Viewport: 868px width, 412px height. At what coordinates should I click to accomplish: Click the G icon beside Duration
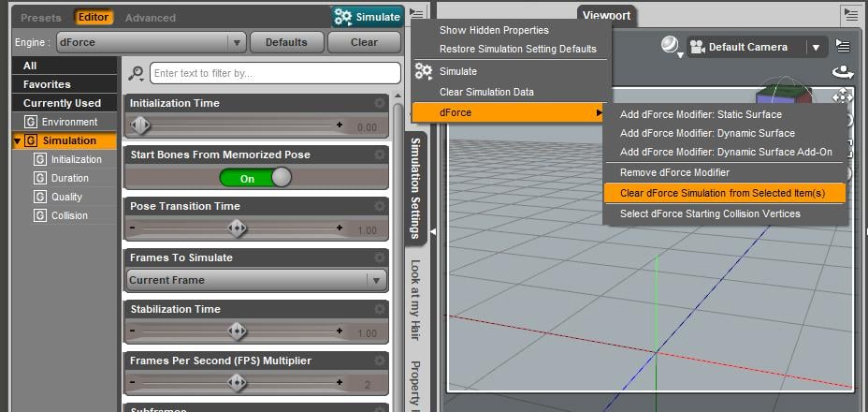40,179
